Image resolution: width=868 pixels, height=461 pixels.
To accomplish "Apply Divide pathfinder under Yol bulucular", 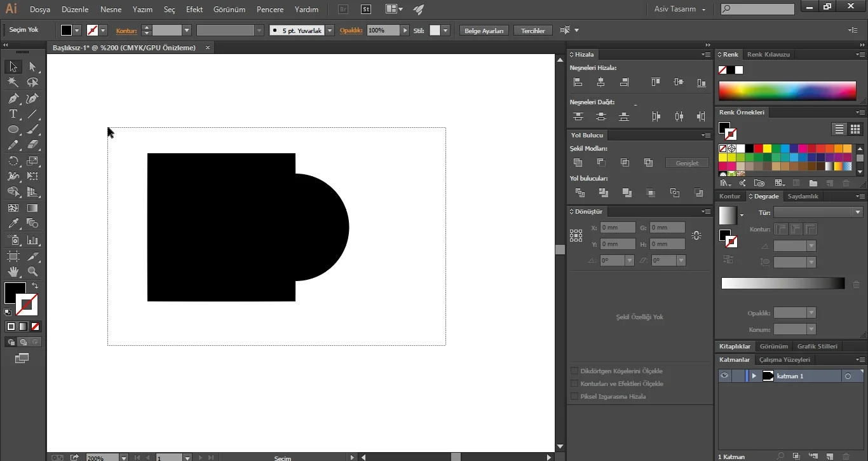I will pos(580,193).
